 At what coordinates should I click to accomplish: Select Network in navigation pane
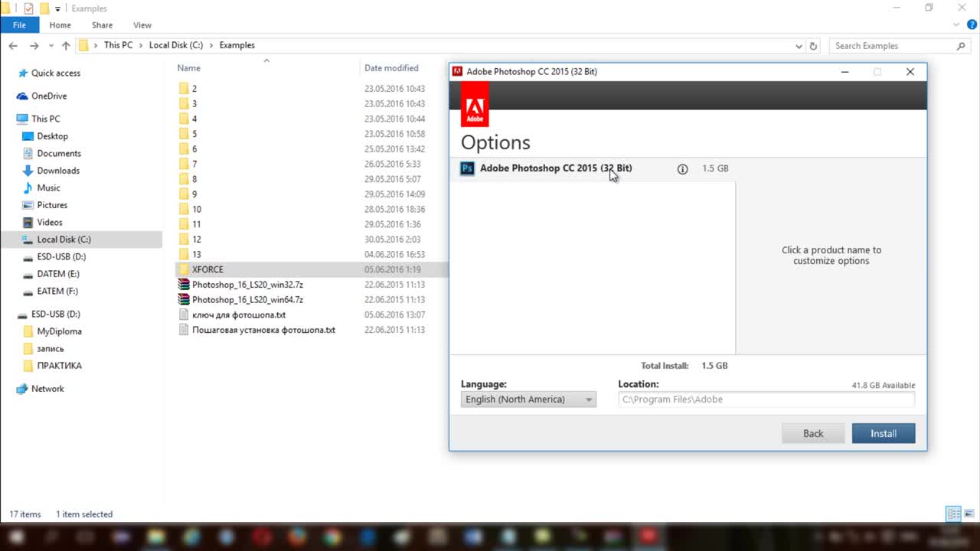(x=47, y=389)
